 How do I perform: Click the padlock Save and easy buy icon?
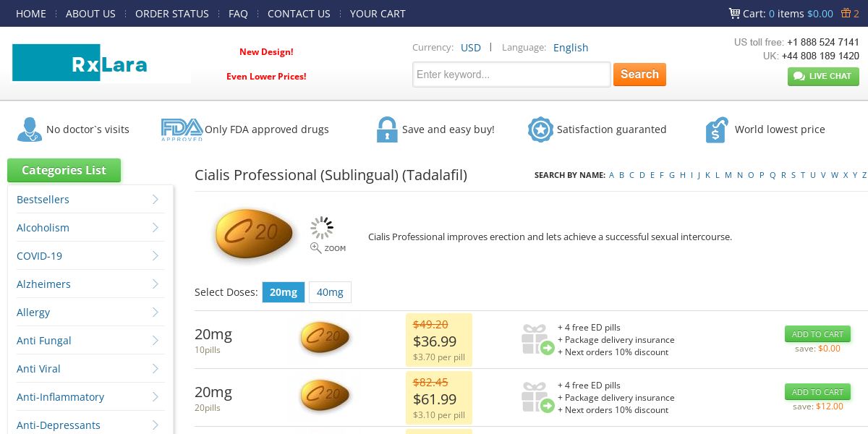click(387, 129)
